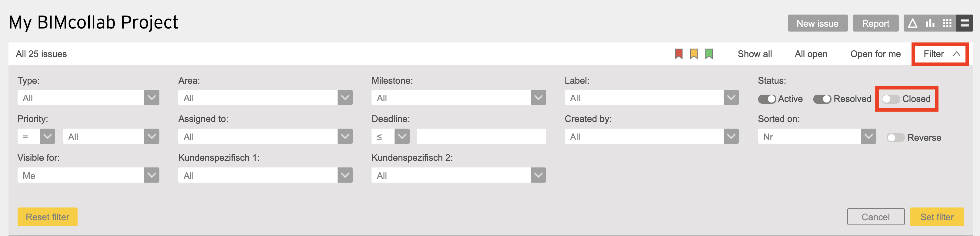The height and width of the screenshot is (236, 980).
Task: Enable the Reverse sort toggle
Action: tap(895, 137)
